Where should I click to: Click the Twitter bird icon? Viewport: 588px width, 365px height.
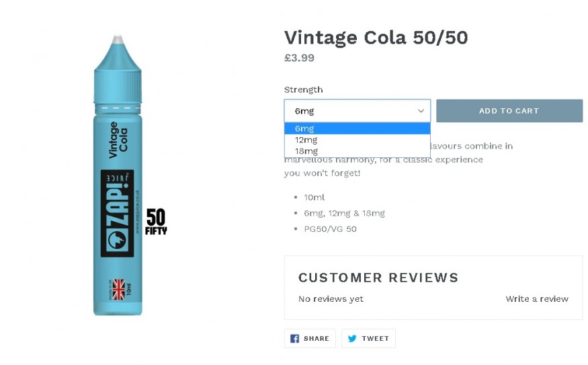[x=352, y=339]
